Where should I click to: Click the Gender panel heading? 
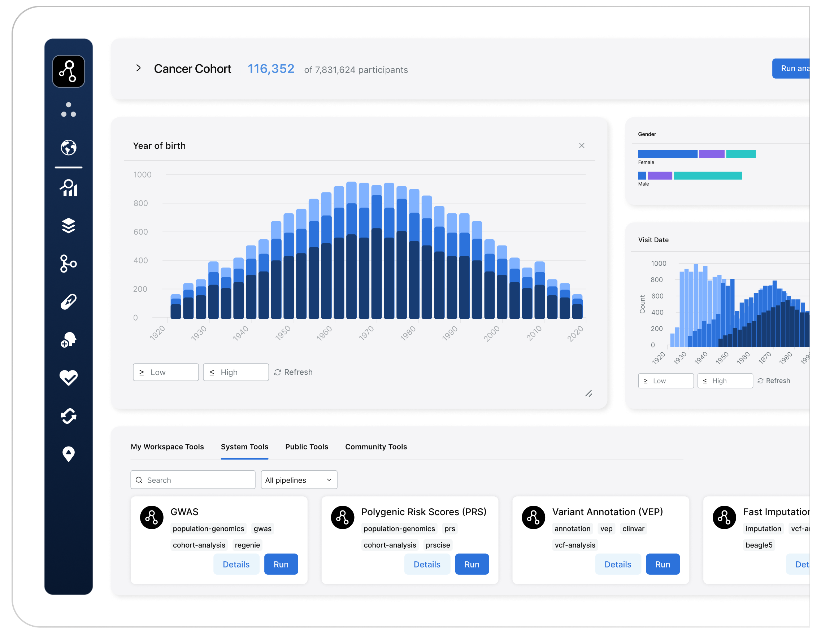pos(647,134)
